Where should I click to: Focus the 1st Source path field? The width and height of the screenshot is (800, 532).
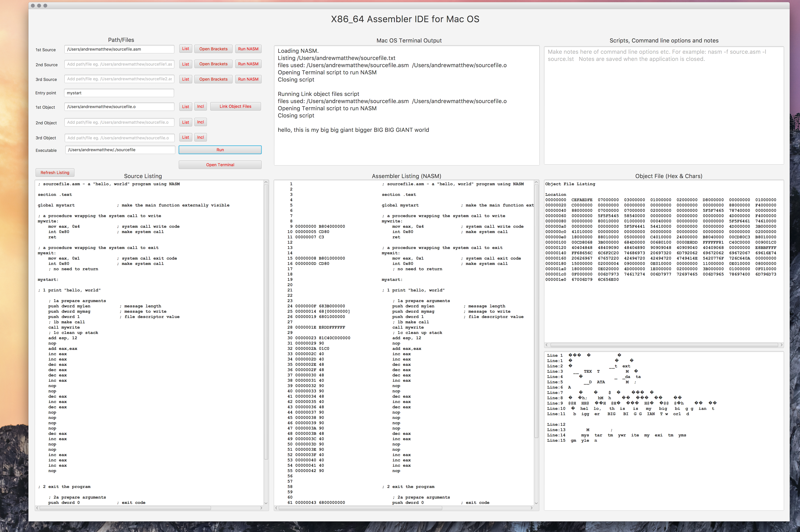[119, 49]
